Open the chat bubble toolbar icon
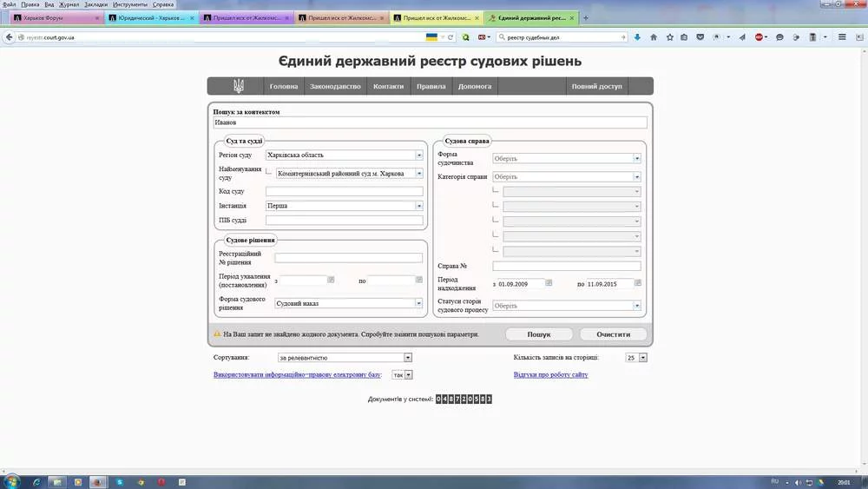The height and width of the screenshot is (489, 868). [x=779, y=37]
